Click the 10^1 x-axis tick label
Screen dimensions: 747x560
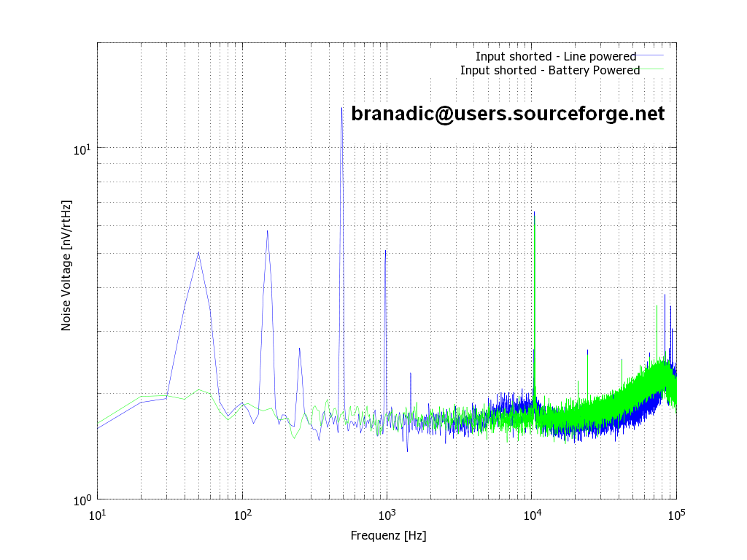[97, 515]
